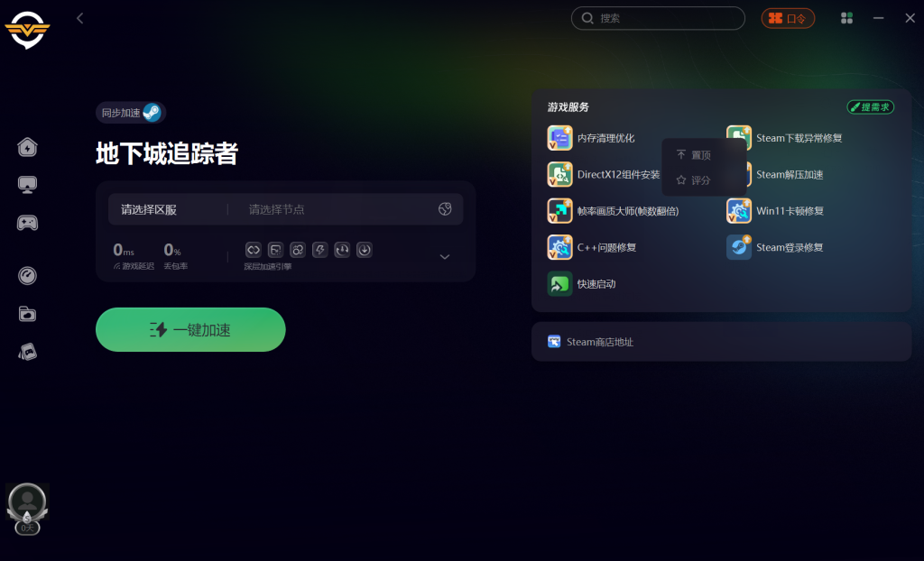The image size is (924, 561).
Task: Open the home icon in sidebar
Action: (x=27, y=147)
